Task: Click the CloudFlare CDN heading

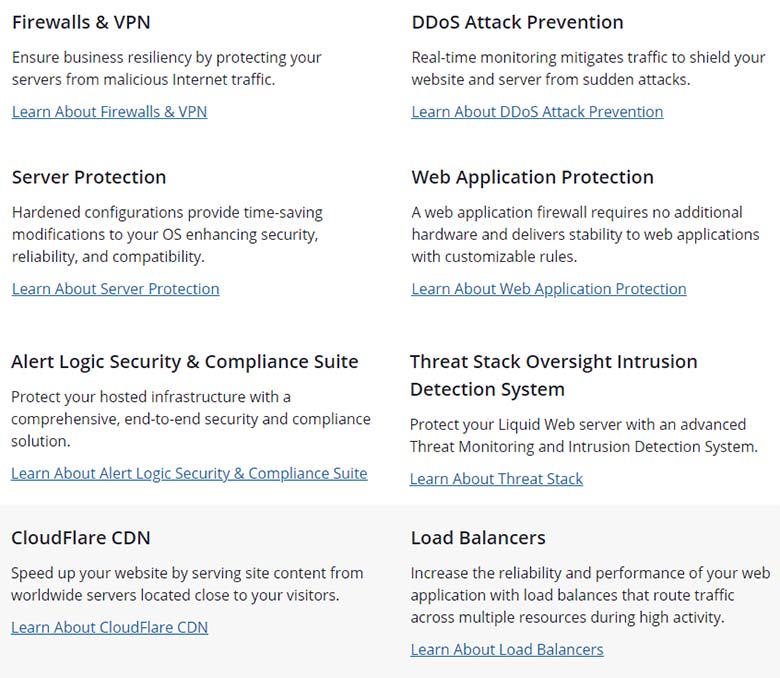Action: [x=81, y=538]
